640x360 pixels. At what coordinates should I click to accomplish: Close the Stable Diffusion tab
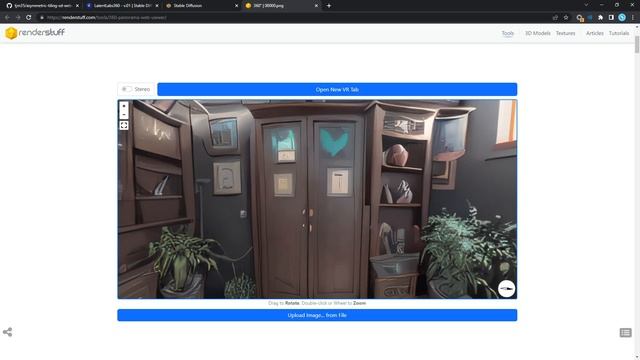point(236,6)
